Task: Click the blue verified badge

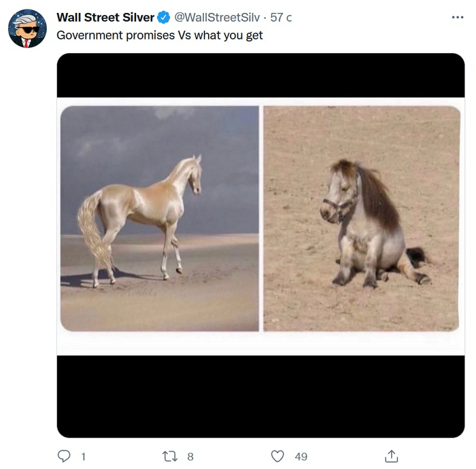Action: [x=164, y=17]
